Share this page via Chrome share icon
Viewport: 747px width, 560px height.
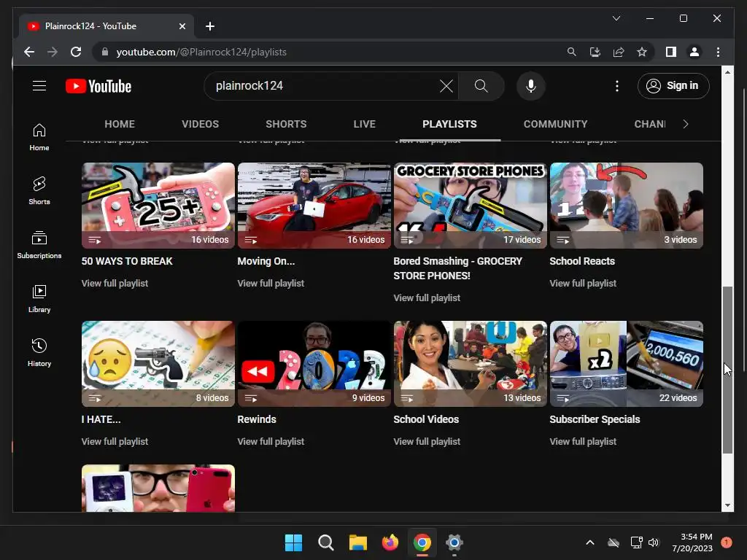(619, 52)
